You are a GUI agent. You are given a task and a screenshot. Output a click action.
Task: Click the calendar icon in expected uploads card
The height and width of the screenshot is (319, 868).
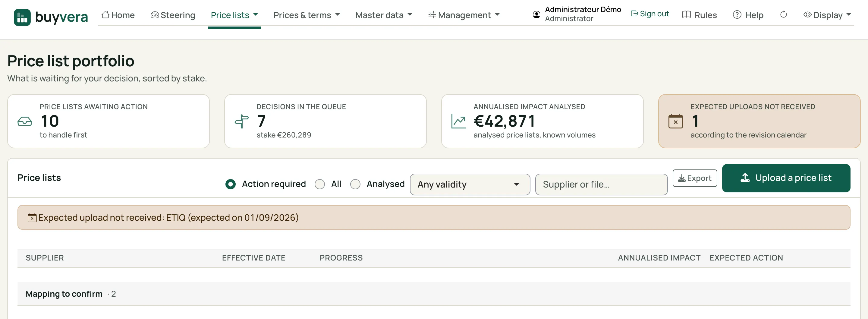point(676,122)
